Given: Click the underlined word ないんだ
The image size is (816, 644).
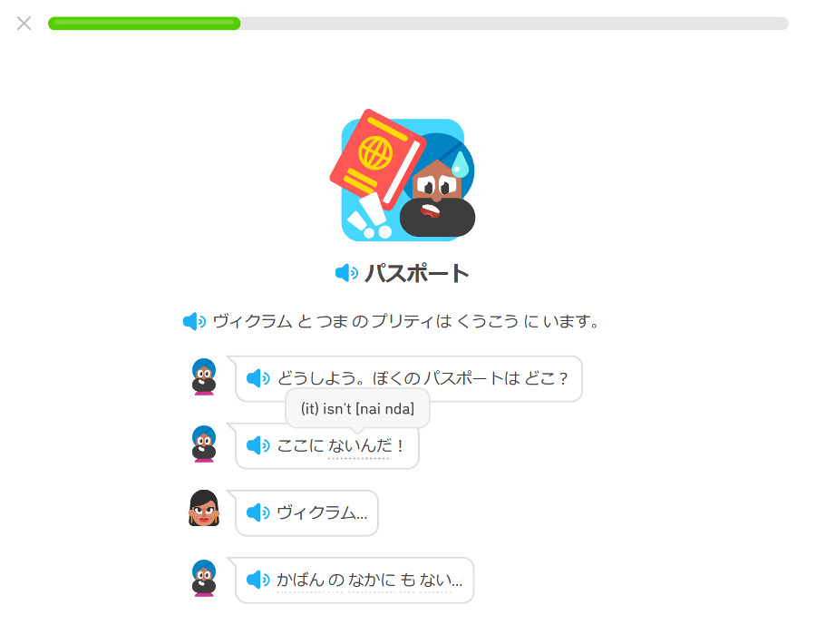Looking at the screenshot, I should pos(360,445).
